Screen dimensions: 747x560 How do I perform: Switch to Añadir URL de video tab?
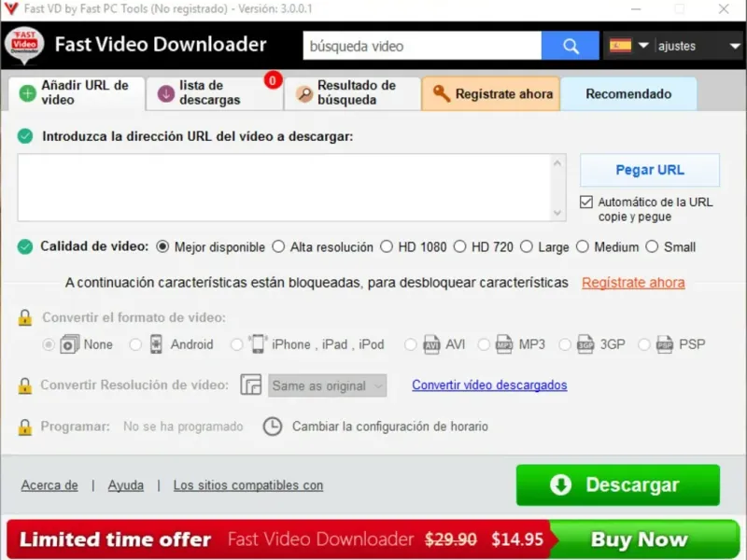coord(77,93)
